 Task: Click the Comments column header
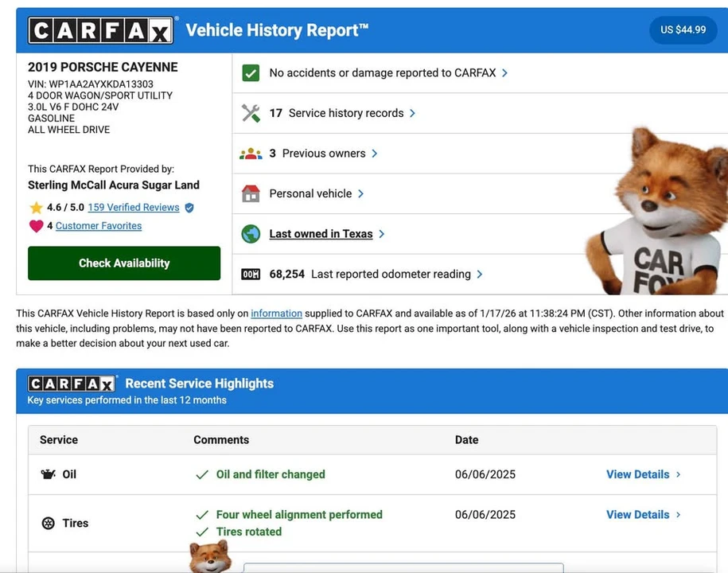pyautogui.click(x=221, y=440)
